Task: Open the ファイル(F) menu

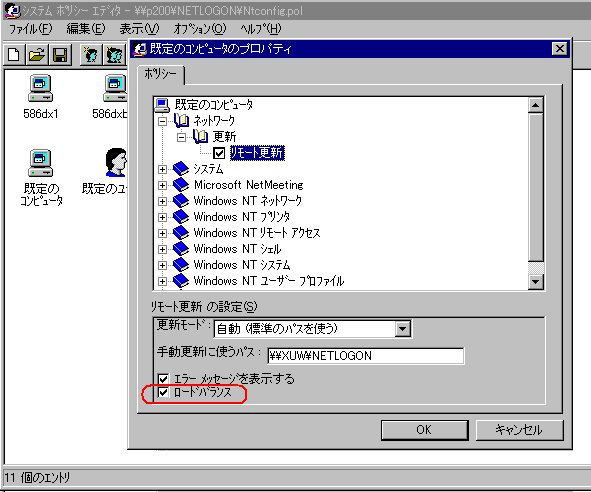Action: (31, 29)
